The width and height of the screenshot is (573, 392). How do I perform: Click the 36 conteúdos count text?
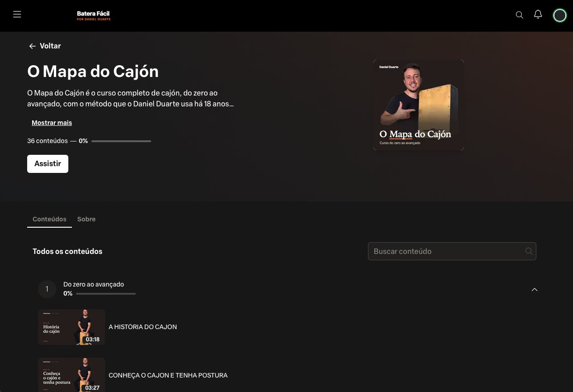(48, 141)
